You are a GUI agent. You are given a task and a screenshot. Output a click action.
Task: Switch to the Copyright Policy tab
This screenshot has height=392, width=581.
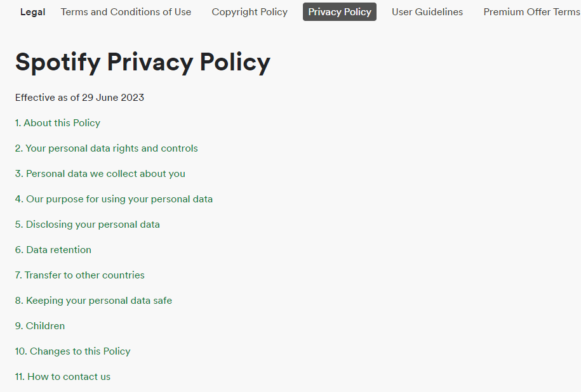tap(250, 12)
